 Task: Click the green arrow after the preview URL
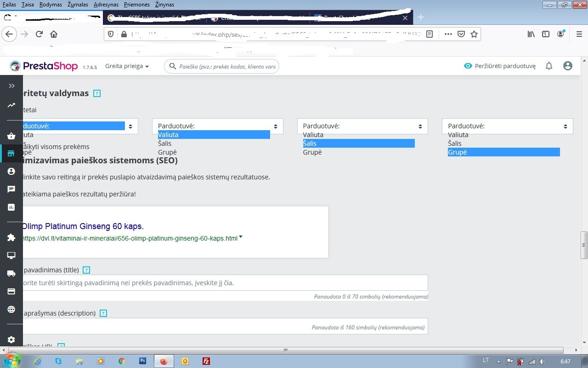[241, 237]
